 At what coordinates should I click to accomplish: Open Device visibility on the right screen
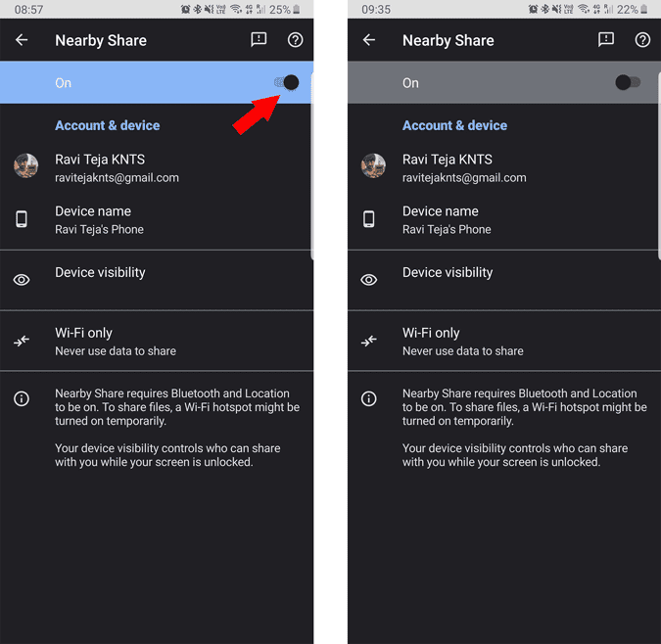pyautogui.click(x=448, y=273)
